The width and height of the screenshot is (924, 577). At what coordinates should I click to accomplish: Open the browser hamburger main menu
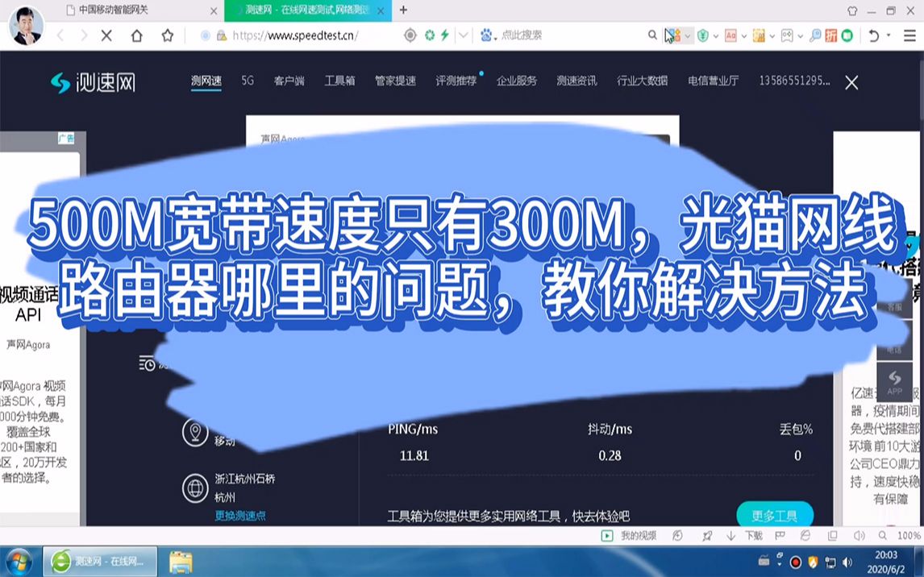pos(910,35)
